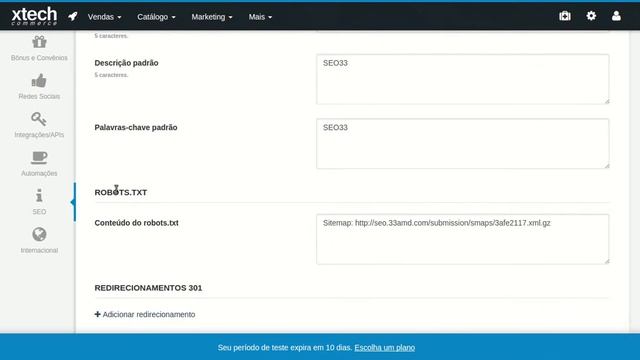The image size is (640, 360).
Task: Click the Descrição padrão text area
Action: click(462, 79)
